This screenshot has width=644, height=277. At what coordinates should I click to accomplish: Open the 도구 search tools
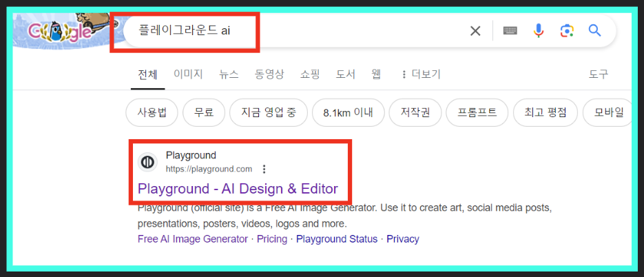click(x=599, y=74)
